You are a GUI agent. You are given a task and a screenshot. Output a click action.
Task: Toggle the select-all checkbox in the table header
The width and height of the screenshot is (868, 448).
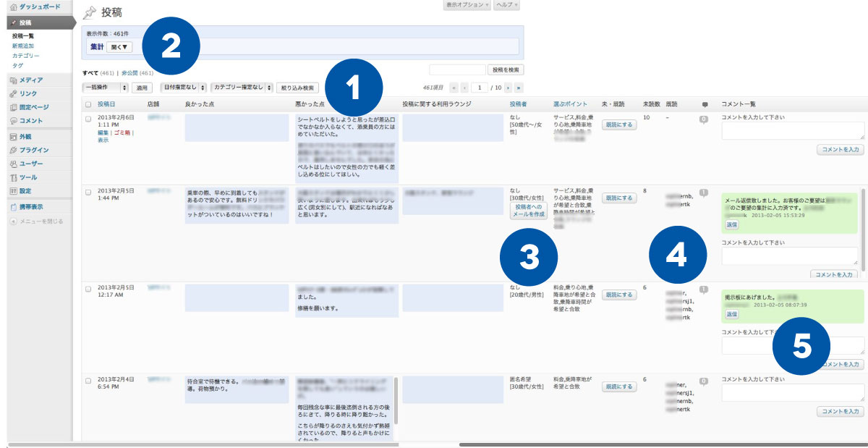pos(88,104)
